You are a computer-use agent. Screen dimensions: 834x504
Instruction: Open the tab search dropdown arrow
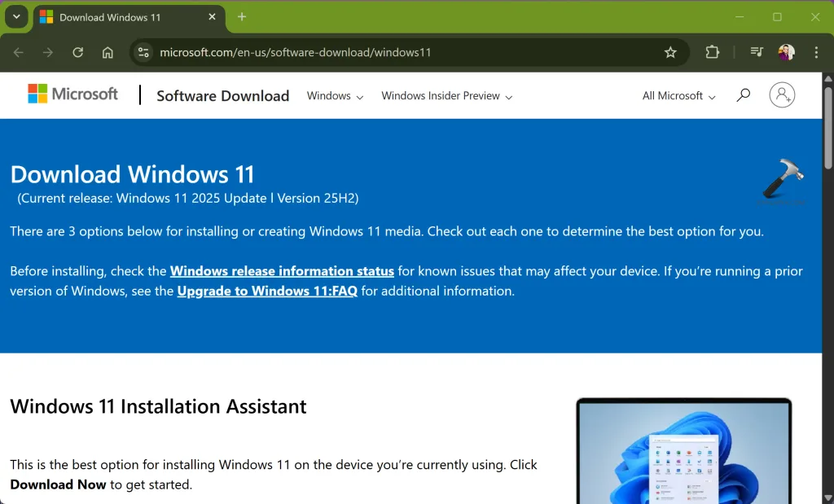point(16,17)
